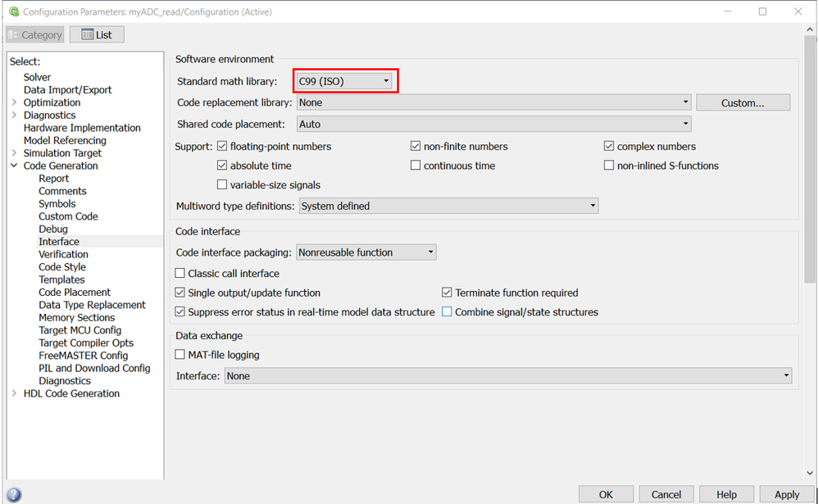819x504 pixels.
Task: Enable Combine signal/state structures
Action: click(448, 312)
